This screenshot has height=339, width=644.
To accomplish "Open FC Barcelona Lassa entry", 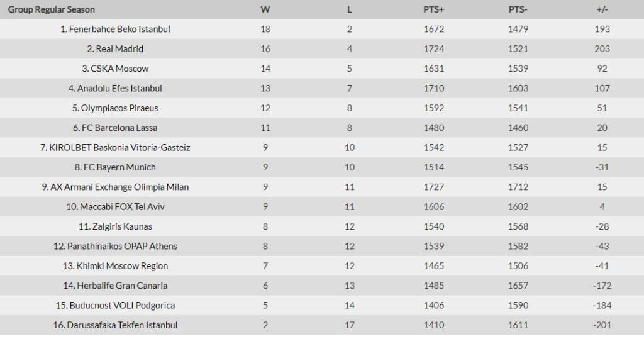I will pos(115,128).
